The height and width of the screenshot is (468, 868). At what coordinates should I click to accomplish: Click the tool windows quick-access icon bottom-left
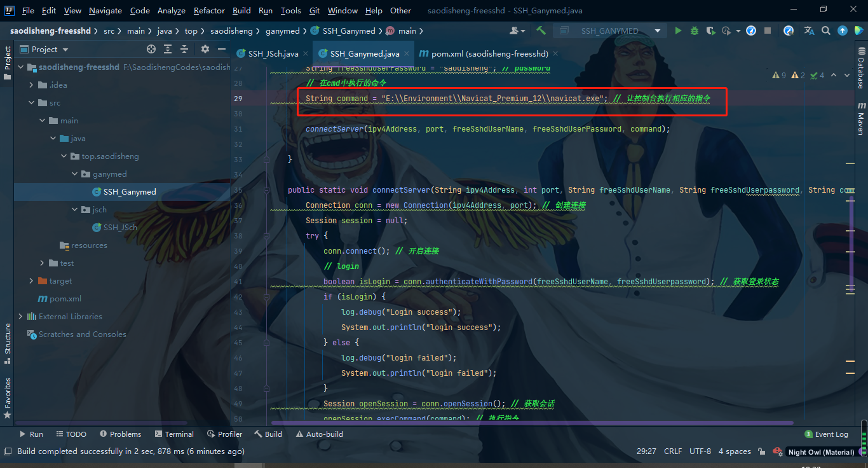click(7, 451)
